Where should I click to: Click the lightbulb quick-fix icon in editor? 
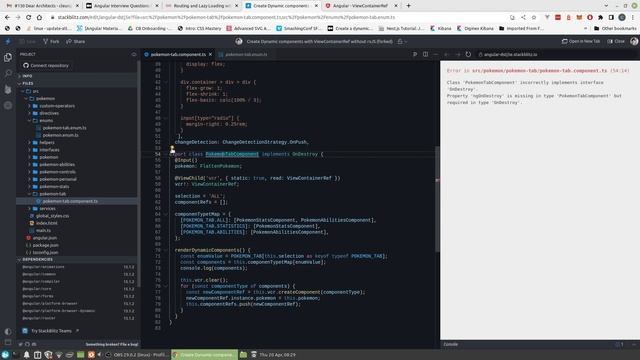172,148
